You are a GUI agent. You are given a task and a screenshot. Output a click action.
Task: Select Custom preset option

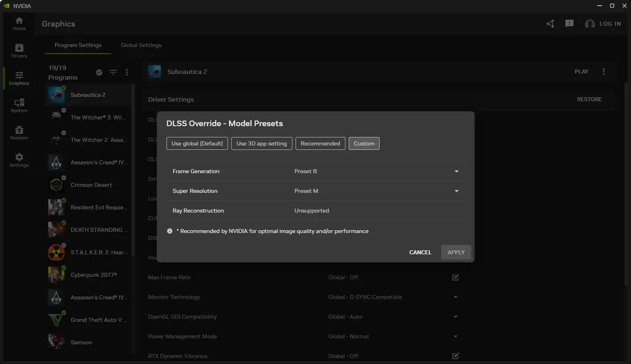tap(364, 143)
